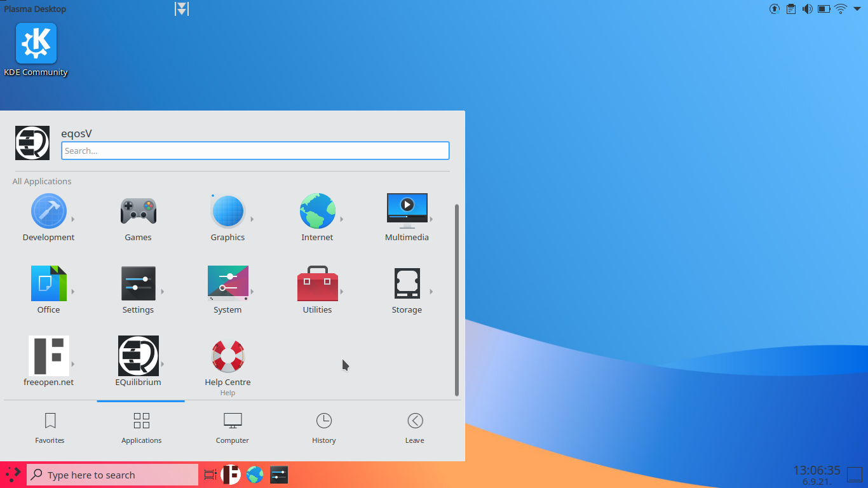The width and height of the screenshot is (868, 488).
Task: Click the 'eqosV' username text
Action: pyautogui.click(x=77, y=133)
